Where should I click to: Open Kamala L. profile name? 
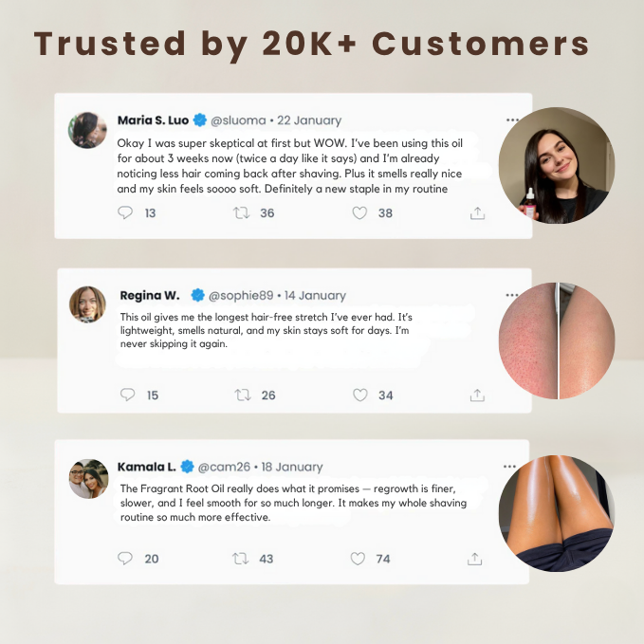click(x=147, y=467)
